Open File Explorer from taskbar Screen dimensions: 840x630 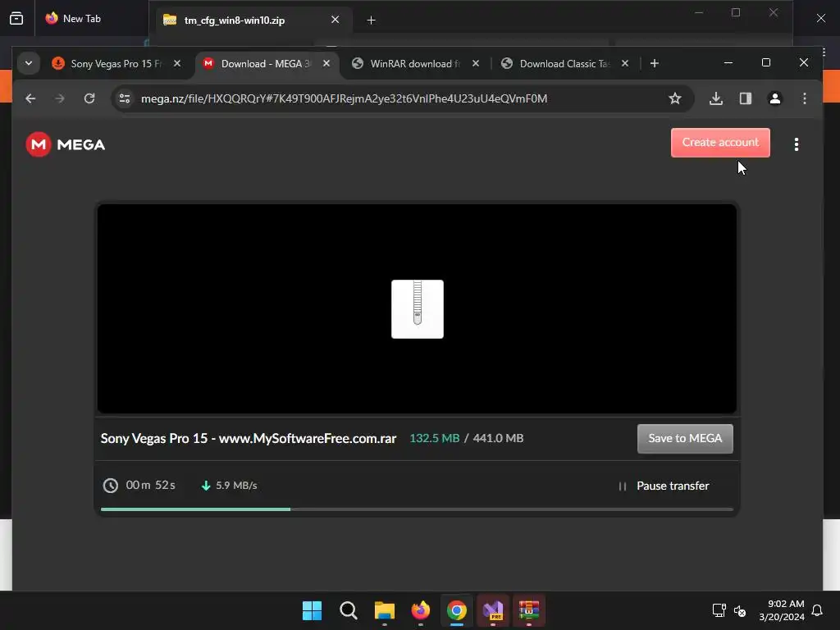point(384,610)
